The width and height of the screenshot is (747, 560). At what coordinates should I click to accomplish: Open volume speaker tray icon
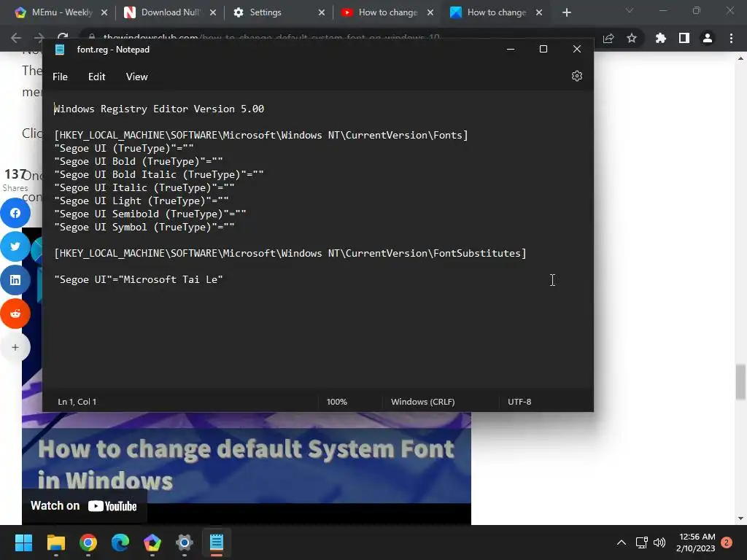pyautogui.click(x=659, y=542)
